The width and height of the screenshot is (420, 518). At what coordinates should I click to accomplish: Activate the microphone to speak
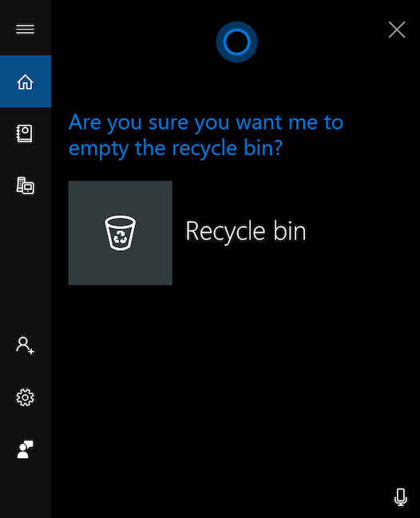(x=401, y=497)
